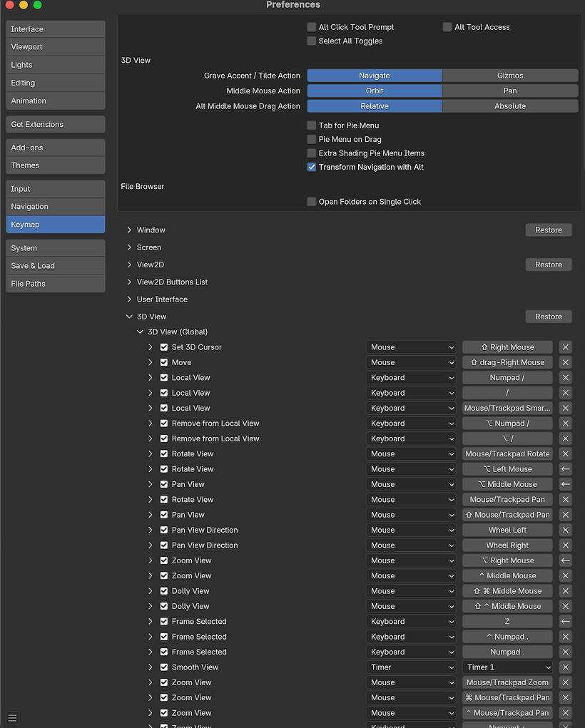Uncheck Transform Navigation with Alt
This screenshot has height=728, width=585.
[312, 167]
